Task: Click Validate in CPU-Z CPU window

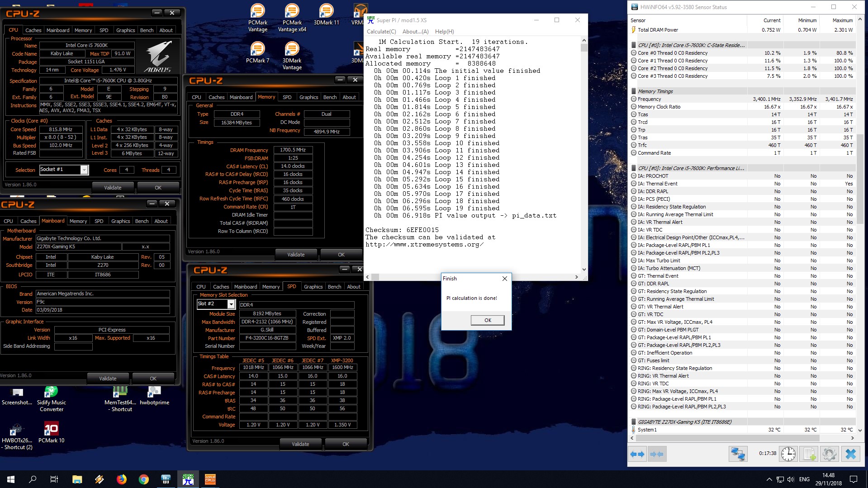Action: [x=113, y=188]
